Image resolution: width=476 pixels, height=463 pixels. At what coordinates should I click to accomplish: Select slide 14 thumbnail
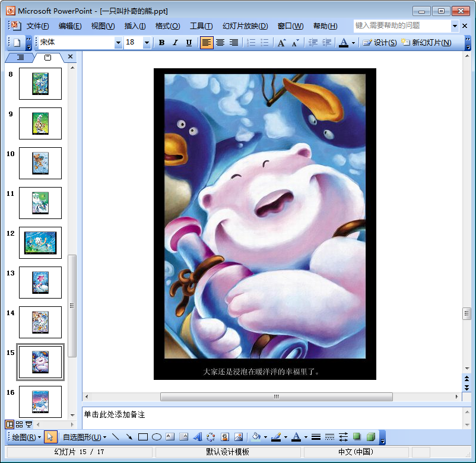[x=40, y=322]
